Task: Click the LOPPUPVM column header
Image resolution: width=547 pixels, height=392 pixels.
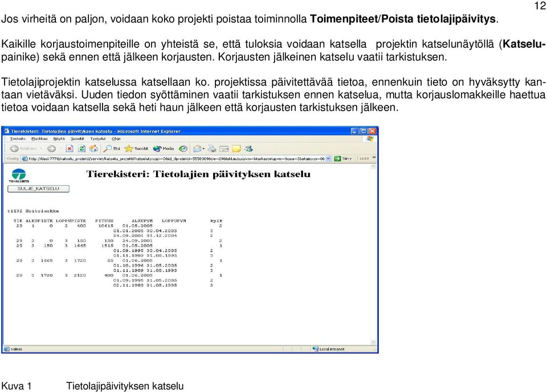Action: coord(174,220)
